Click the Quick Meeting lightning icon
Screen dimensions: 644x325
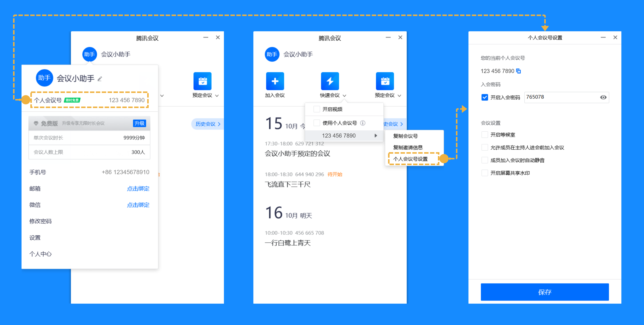click(x=330, y=81)
